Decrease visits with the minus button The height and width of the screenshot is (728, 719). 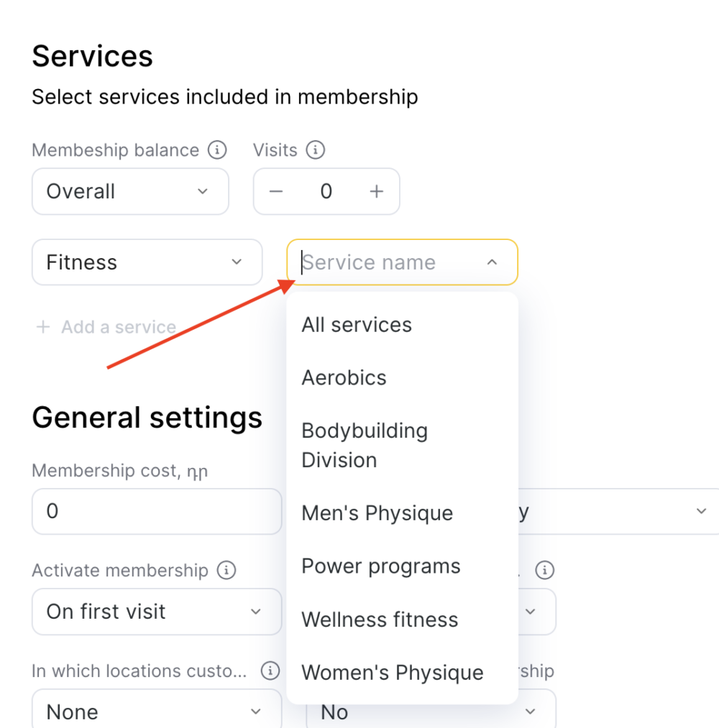click(276, 191)
